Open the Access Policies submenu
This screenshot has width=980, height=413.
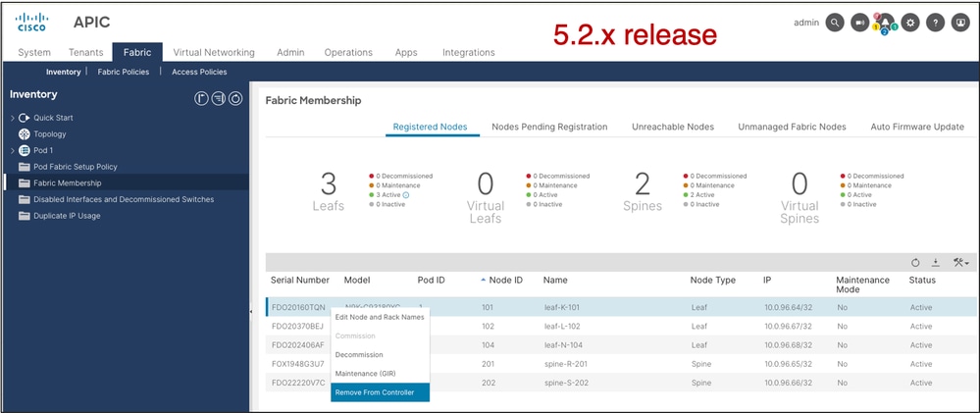coord(199,72)
